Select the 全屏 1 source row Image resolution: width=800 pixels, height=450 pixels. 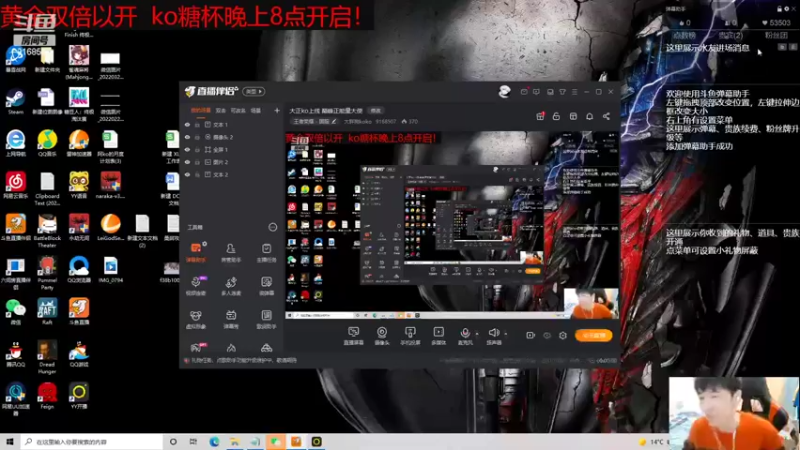pos(232,149)
